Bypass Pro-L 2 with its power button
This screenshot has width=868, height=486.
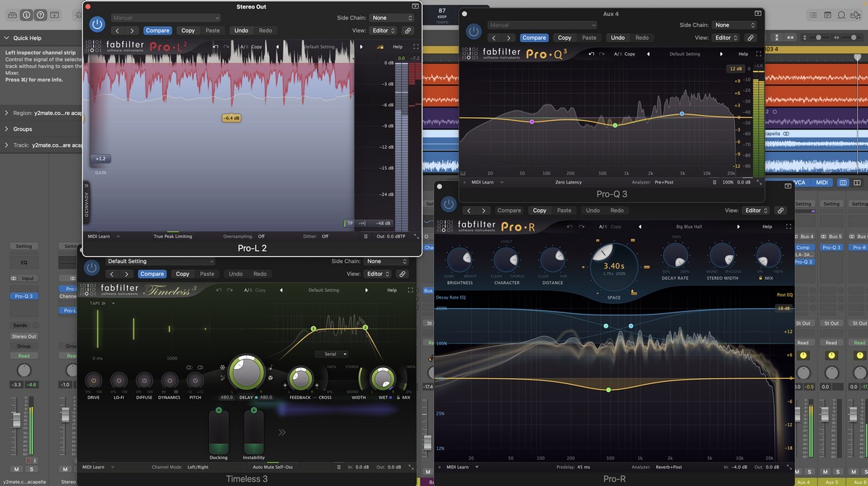coord(96,24)
